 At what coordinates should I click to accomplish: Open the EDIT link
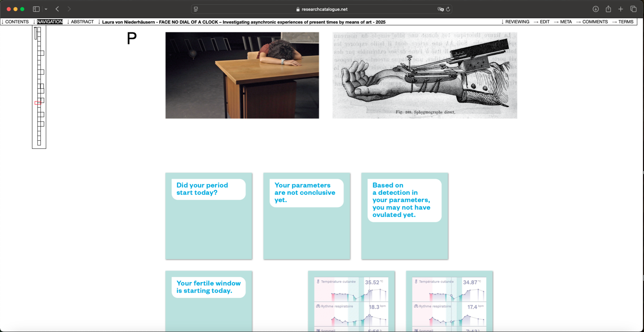coord(542,22)
